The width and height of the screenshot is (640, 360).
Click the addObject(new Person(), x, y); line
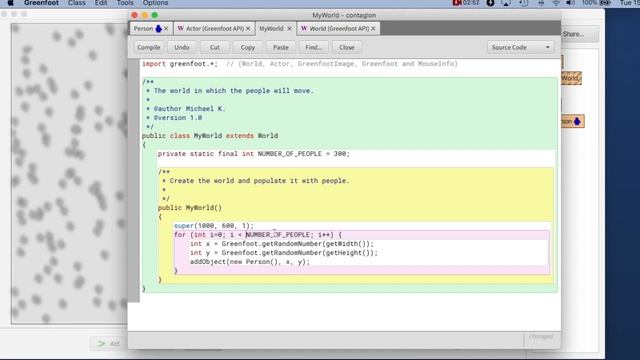tap(249, 262)
